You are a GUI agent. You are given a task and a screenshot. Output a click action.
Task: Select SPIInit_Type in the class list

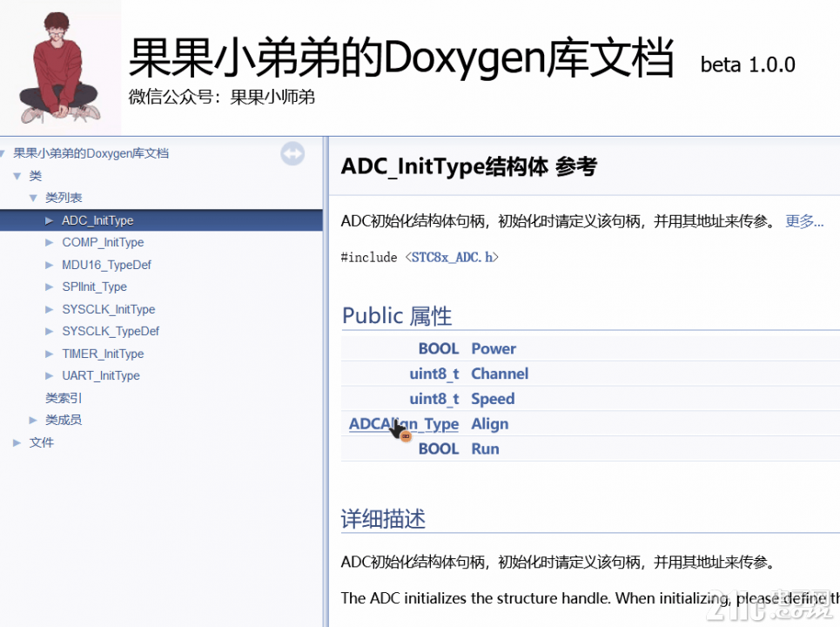[94, 287]
